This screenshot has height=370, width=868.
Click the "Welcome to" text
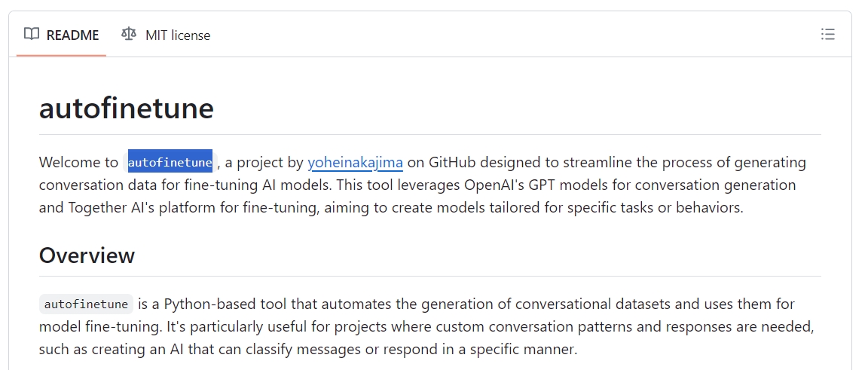78,162
